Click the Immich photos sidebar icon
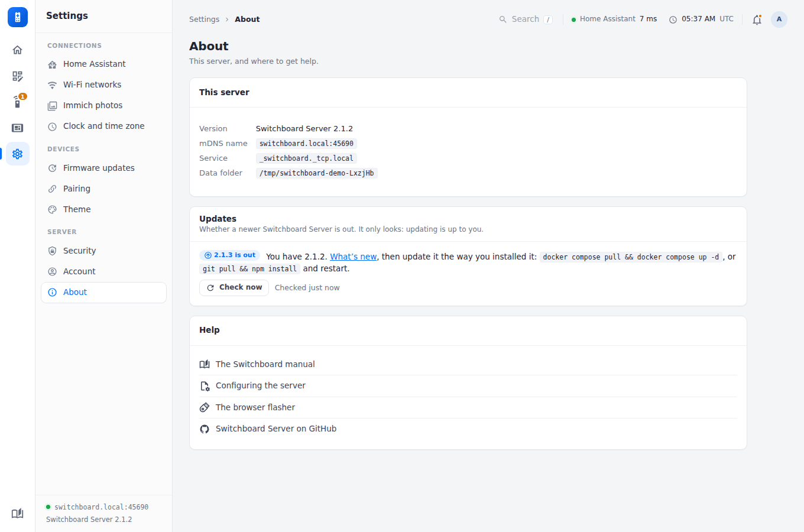Image resolution: width=804 pixels, height=532 pixels. tap(52, 106)
